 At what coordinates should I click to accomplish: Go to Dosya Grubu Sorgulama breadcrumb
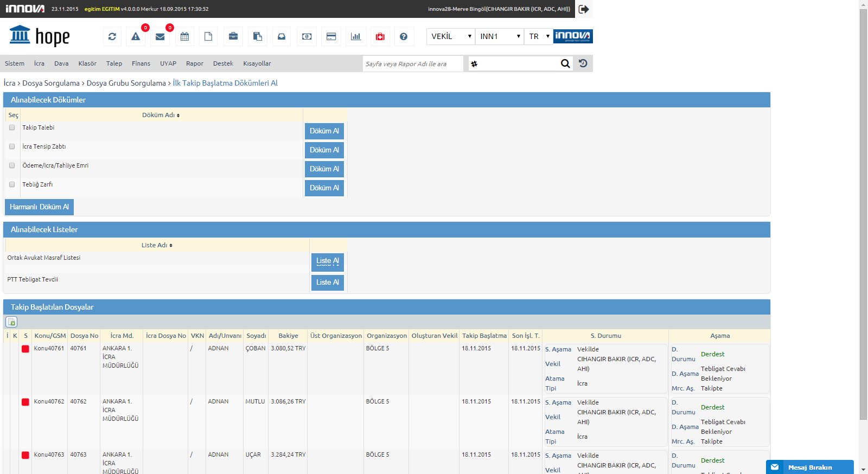click(126, 83)
